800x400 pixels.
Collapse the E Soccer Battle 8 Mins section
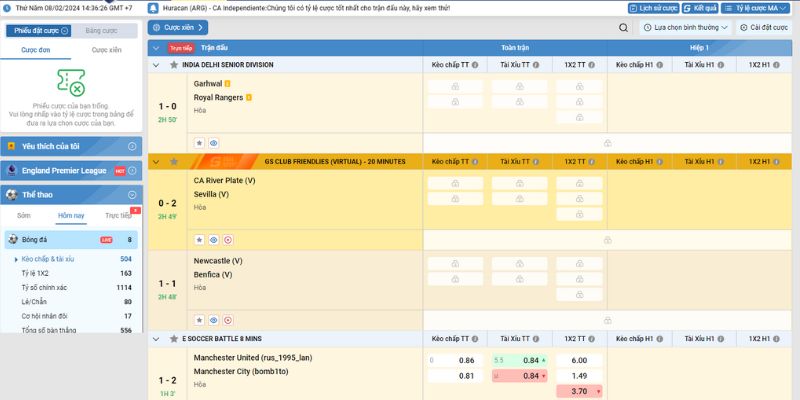coord(156,340)
